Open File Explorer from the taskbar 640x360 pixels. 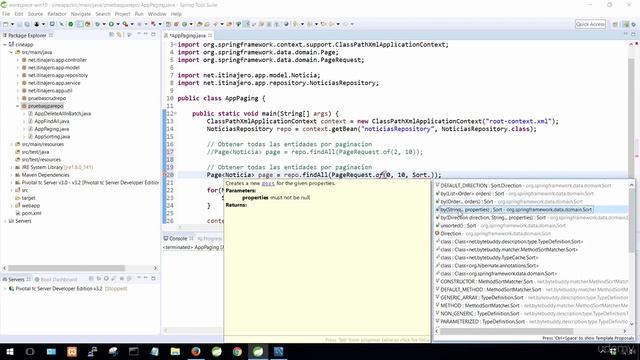(175, 351)
